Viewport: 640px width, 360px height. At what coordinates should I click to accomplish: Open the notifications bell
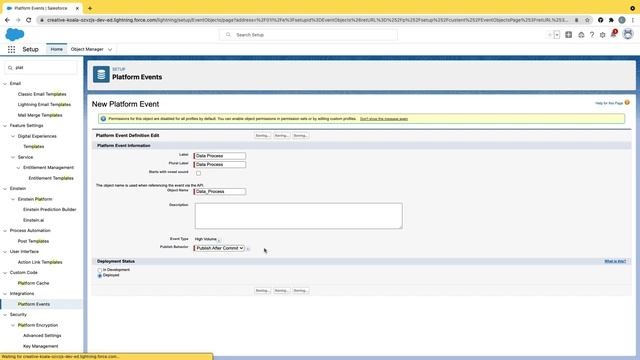coord(613,34)
